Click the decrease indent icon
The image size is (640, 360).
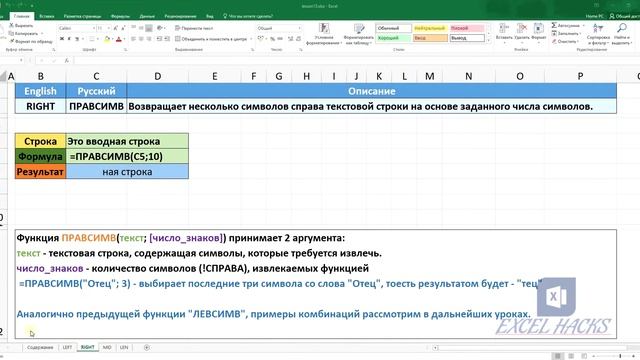coord(159,39)
